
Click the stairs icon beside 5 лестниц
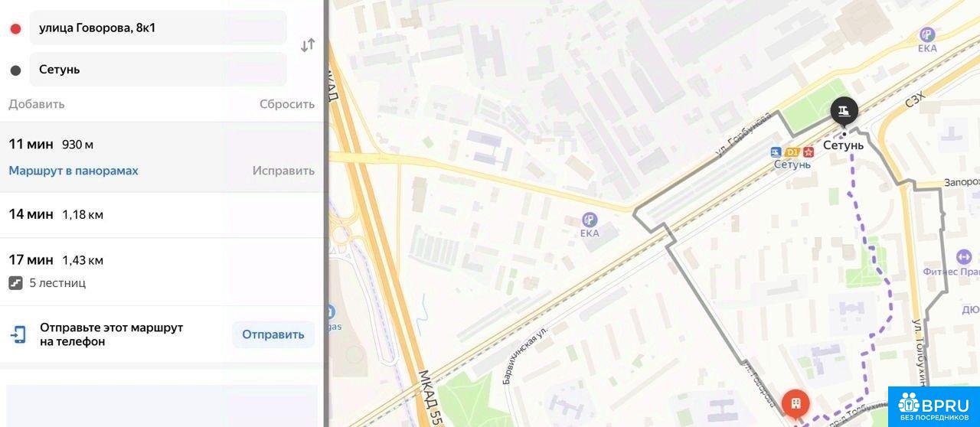[x=16, y=283]
